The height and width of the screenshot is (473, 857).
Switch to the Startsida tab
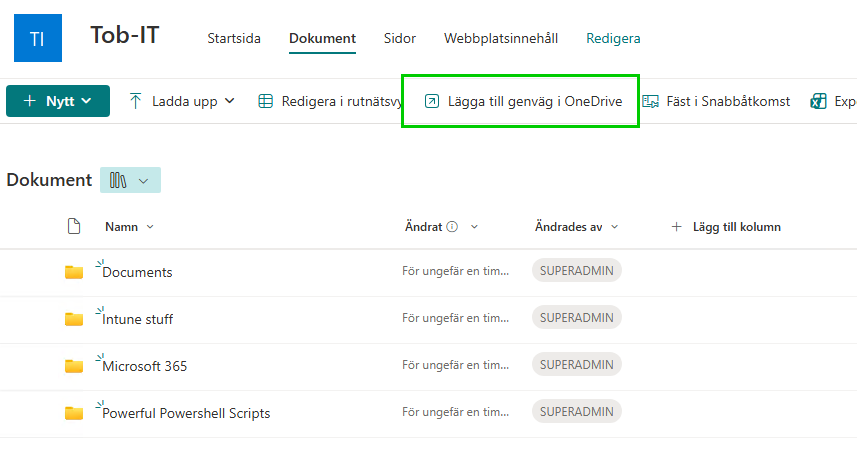234,39
